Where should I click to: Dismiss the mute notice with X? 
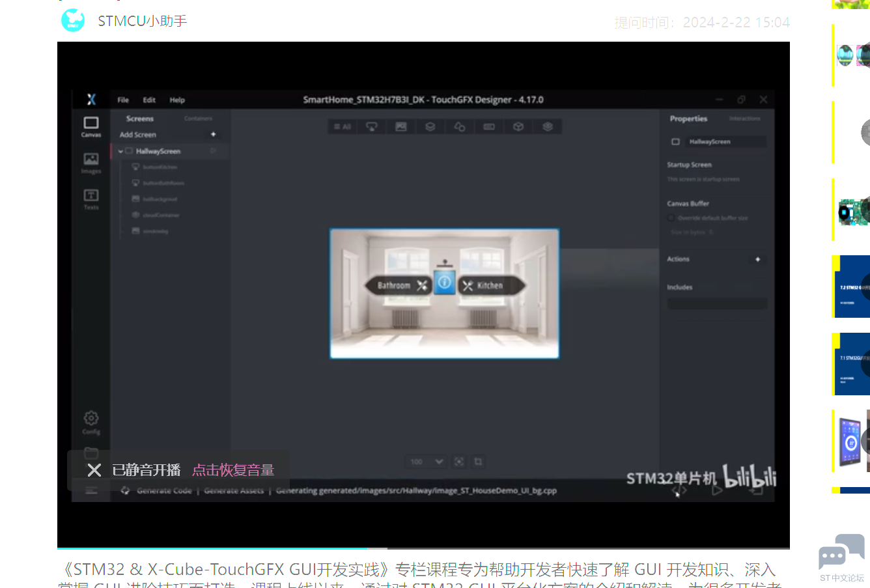click(94, 470)
